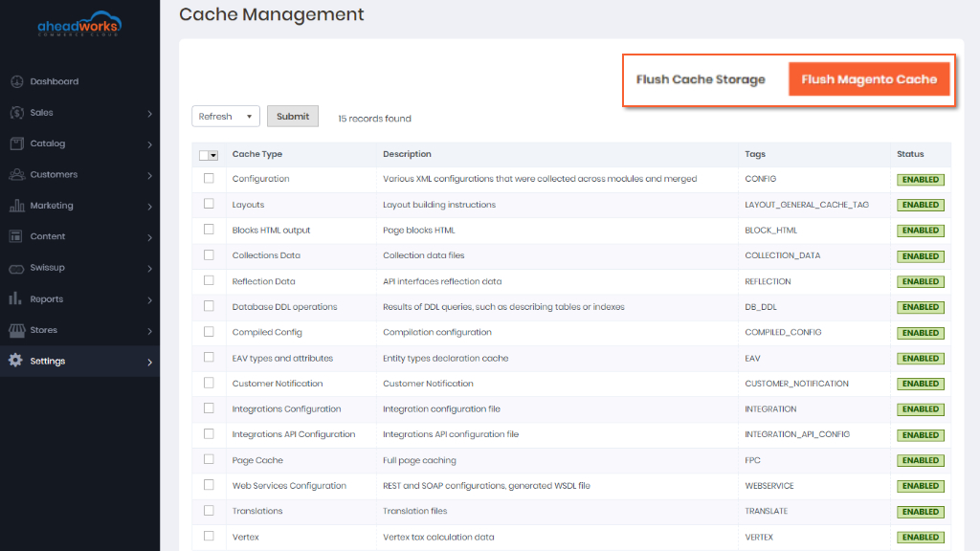Click the Content layout icon

point(16,236)
